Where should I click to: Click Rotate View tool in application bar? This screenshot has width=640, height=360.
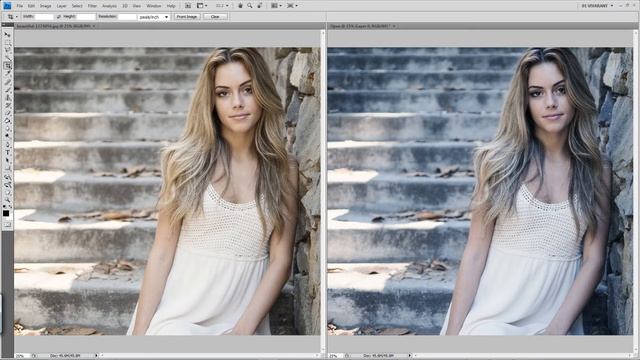point(260,6)
